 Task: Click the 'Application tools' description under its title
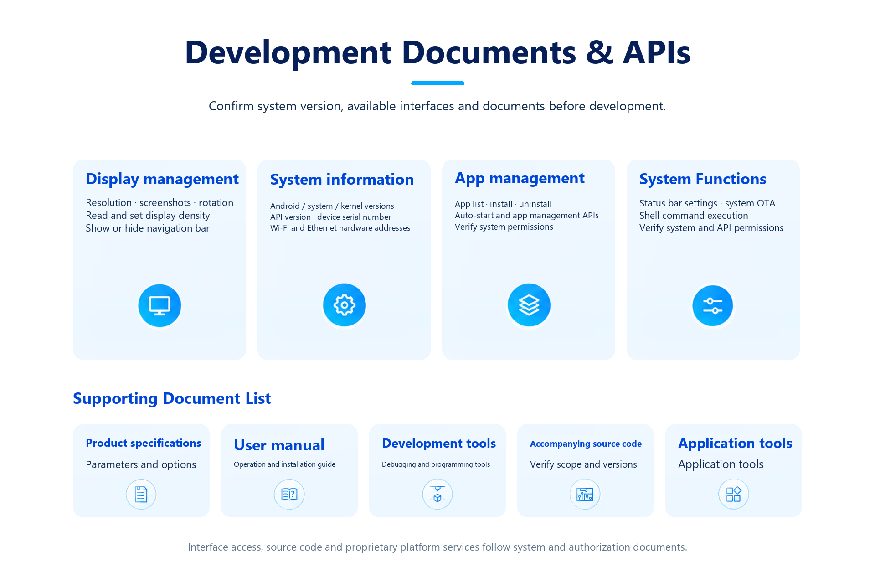pyautogui.click(x=721, y=464)
